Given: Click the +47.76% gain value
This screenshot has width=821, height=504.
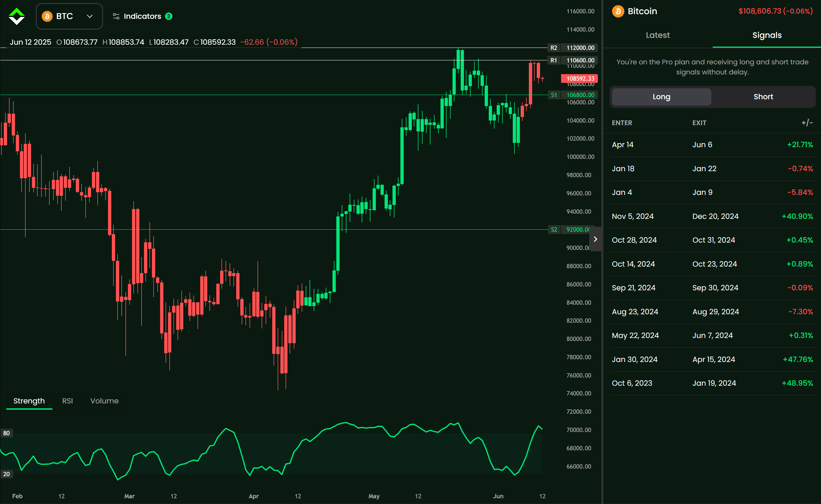Looking at the screenshot, I should point(798,359).
